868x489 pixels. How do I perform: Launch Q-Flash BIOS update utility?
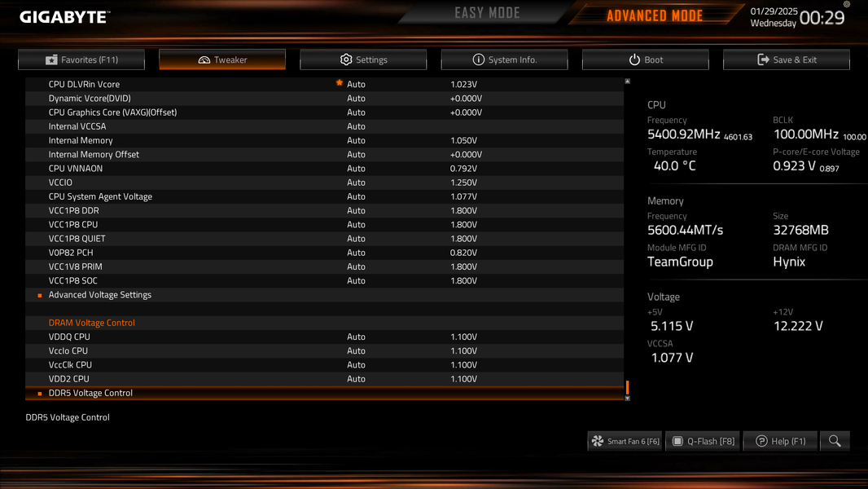[703, 441]
